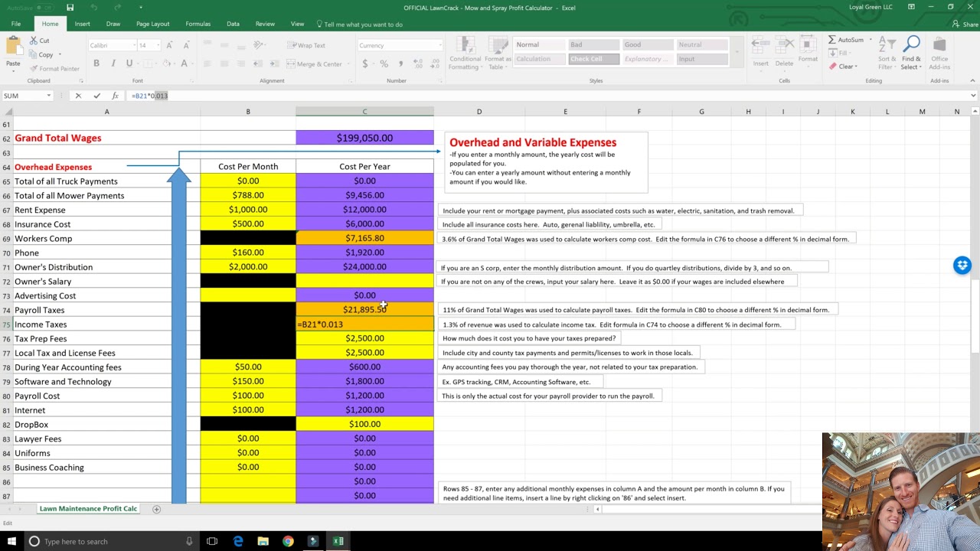Image resolution: width=980 pixels, height=551 pixels.
Task: Click the Copy icon
Action: (41, 54)
